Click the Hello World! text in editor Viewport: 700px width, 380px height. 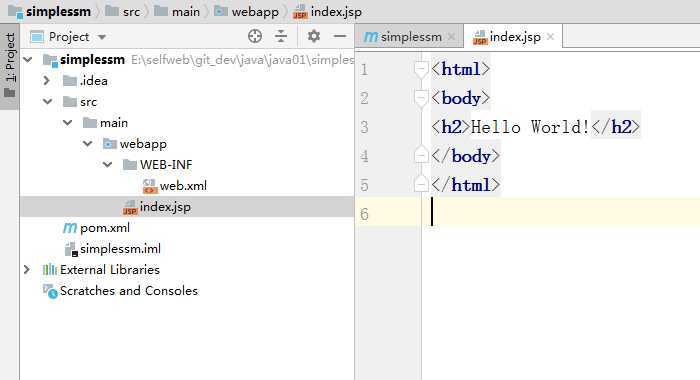tap(530, 127)
